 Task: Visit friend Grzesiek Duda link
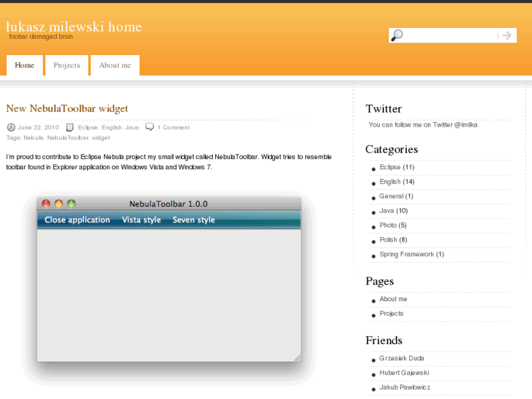click(x=402, y=358)
